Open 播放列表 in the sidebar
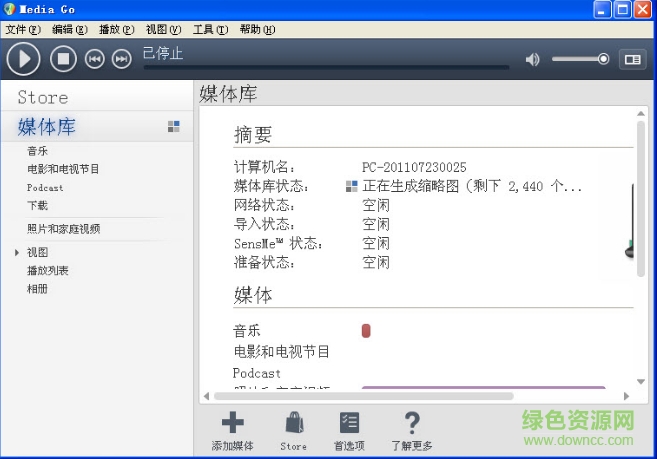The height and width of the screenshot is (459, 657). click(x=48, y=270)
